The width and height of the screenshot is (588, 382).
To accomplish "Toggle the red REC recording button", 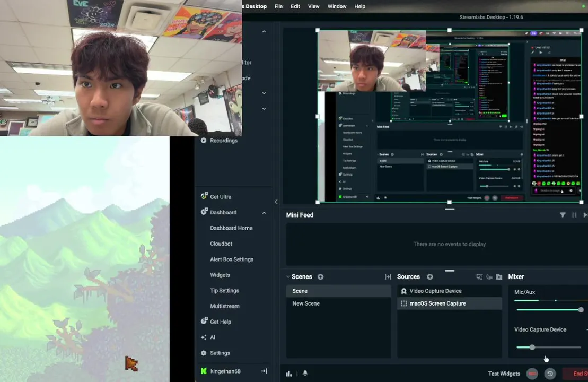I will 532,374.
